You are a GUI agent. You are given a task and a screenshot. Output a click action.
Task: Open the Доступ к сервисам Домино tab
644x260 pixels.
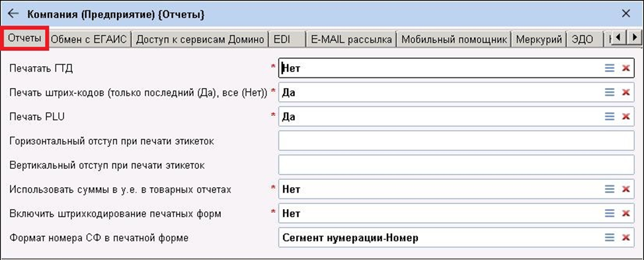click(200, 40)
